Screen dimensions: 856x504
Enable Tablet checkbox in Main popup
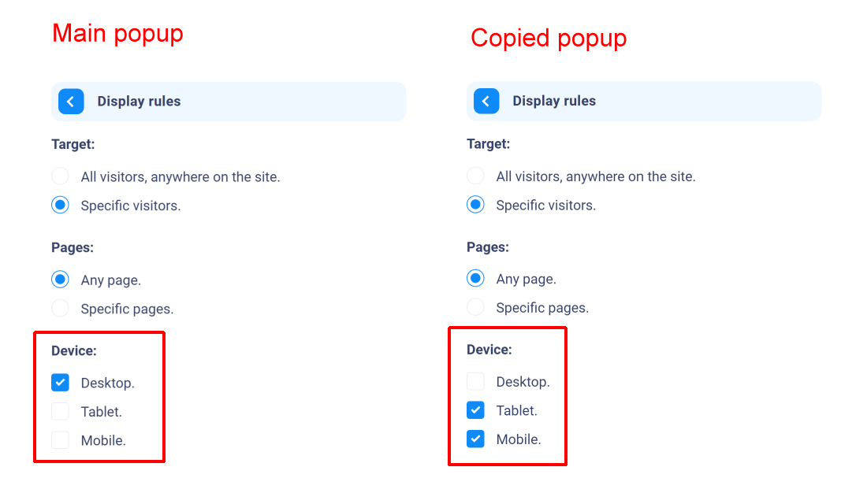60,411
